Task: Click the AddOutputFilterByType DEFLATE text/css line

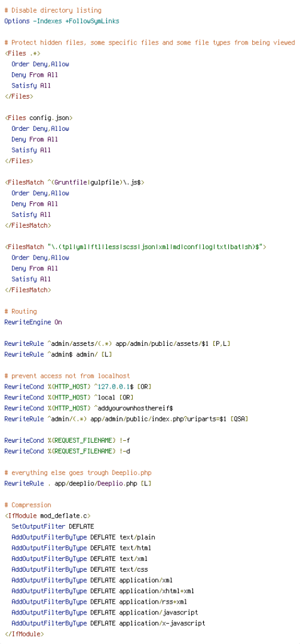Action: 80,569
